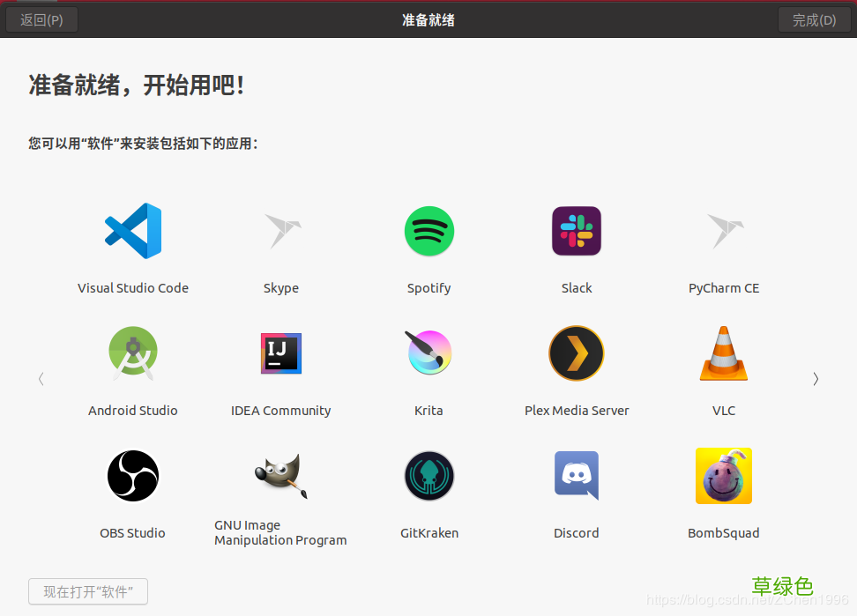This screenshot has width=857, height=616.
Task: Open the IDEA Community icon
Action: [280, 353]
